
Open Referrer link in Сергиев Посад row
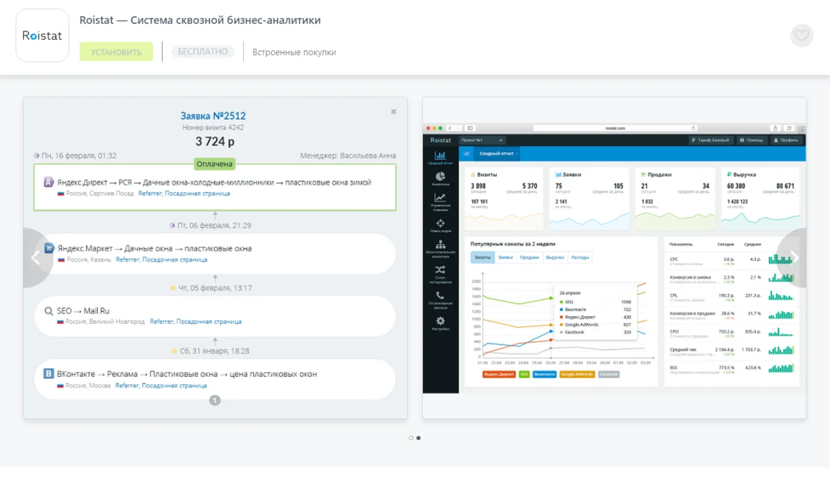[150, 193]
